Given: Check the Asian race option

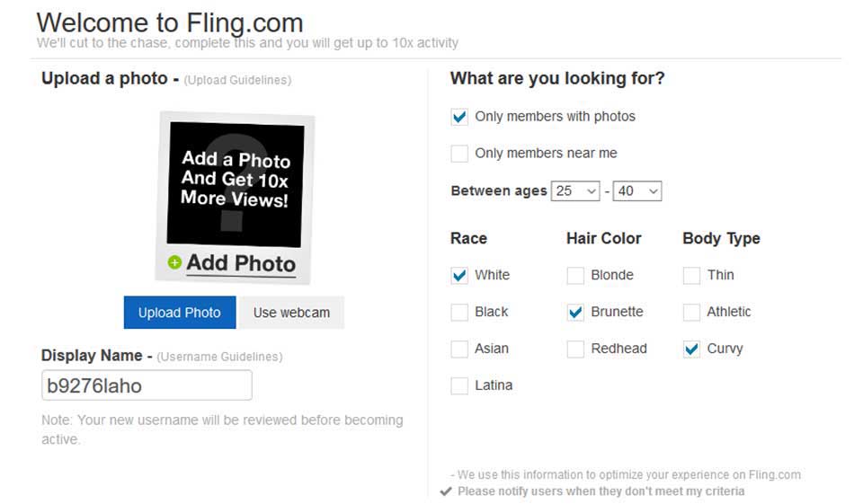Looking at the screenshot, I should click(x=459, y=349).
